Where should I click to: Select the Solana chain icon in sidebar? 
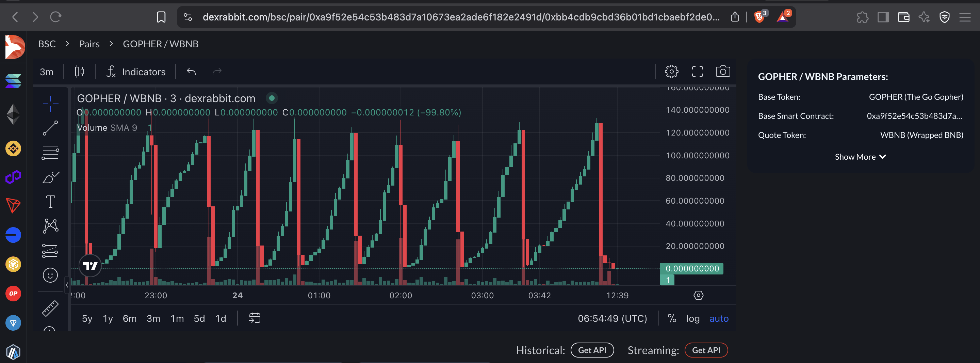(x=13, y=81)
